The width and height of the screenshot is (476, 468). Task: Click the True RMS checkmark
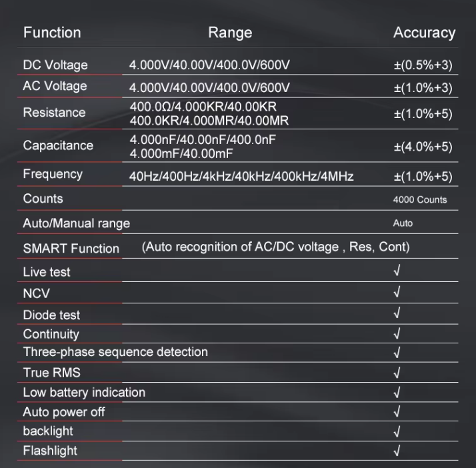pyautogui.click(x=397, y=372)
